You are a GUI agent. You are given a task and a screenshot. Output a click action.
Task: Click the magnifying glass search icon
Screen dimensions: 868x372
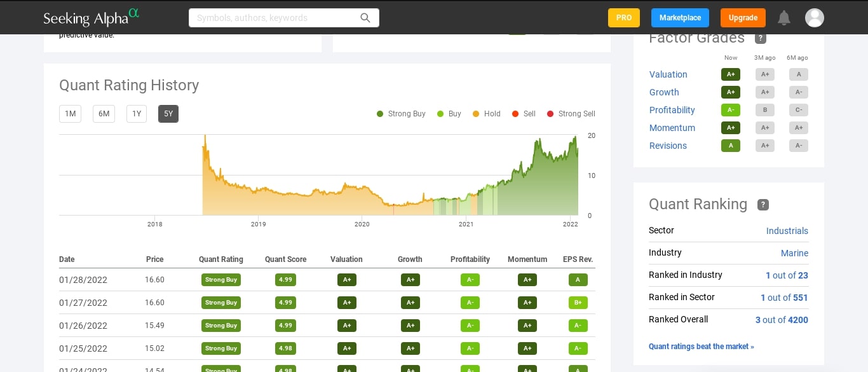[365, 18]
